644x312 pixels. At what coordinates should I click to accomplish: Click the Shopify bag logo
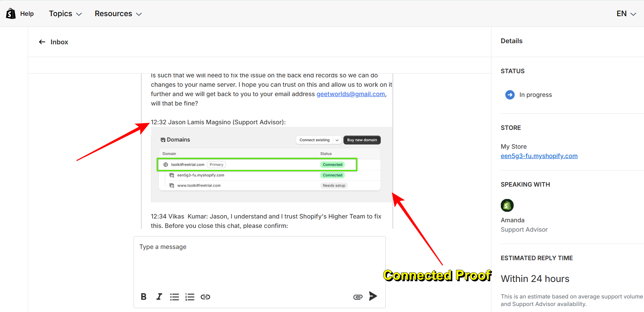pos(11,14)
